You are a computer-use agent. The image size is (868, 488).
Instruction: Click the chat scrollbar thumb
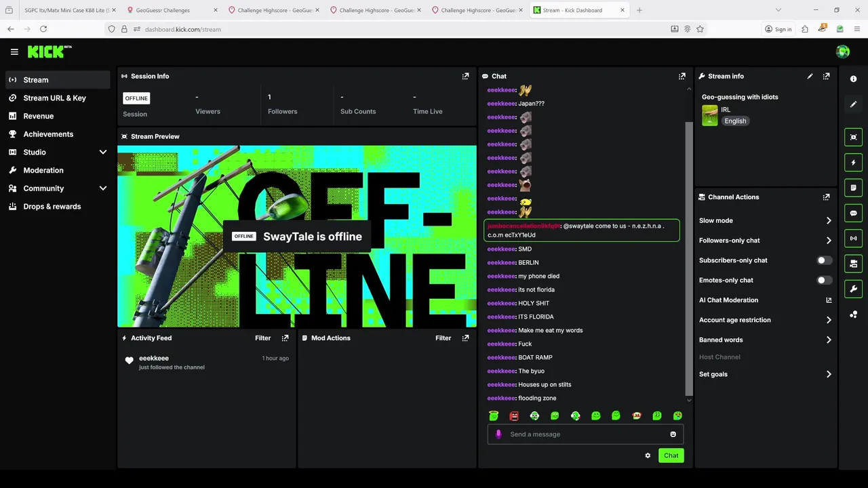tap(689, 258)
